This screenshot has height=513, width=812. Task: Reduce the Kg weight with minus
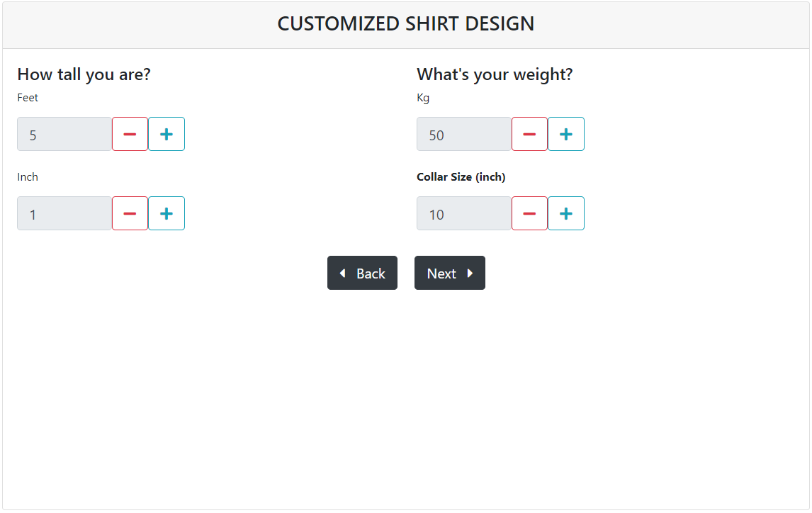(529, 134)
